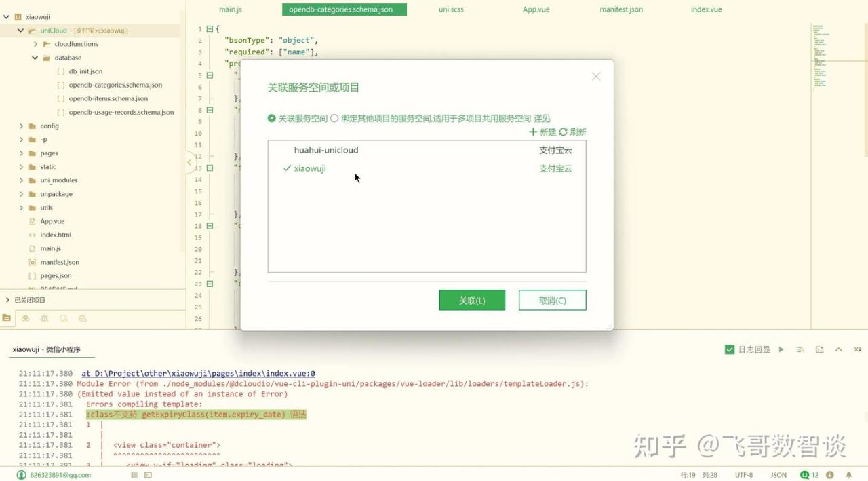Close the 关联服务空间或项目 dialog
868x481 pixels.
pyautogui.click(x=596, y=77)
